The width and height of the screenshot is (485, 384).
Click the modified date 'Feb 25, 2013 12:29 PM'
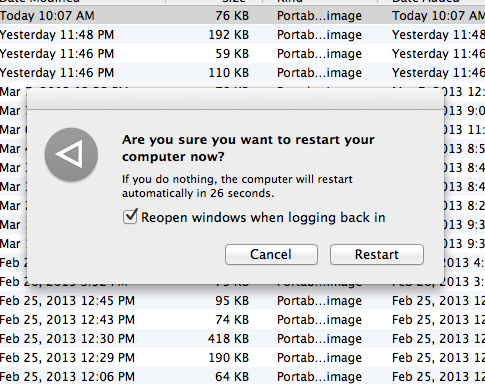(x=67, y=358)
